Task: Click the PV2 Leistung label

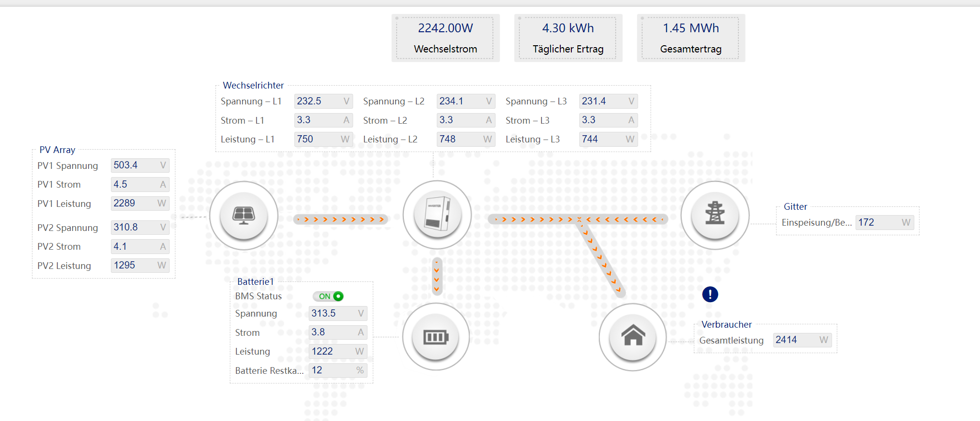Action: [x=64, y=266]
